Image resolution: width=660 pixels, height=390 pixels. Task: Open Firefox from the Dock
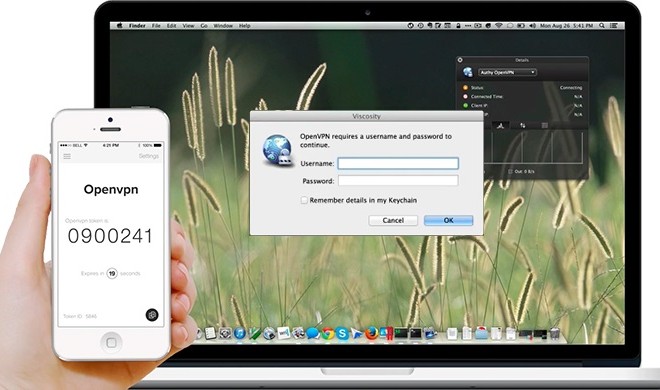(371, 334)
